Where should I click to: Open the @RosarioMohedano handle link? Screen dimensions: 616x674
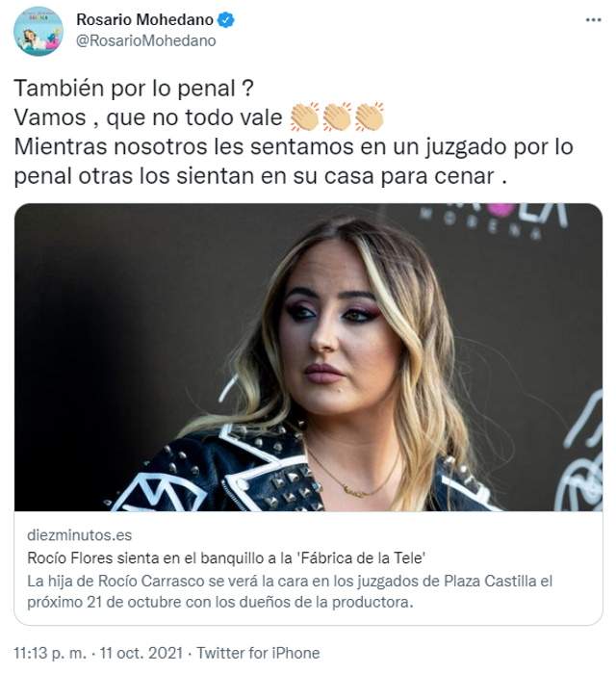pos(146,40)
